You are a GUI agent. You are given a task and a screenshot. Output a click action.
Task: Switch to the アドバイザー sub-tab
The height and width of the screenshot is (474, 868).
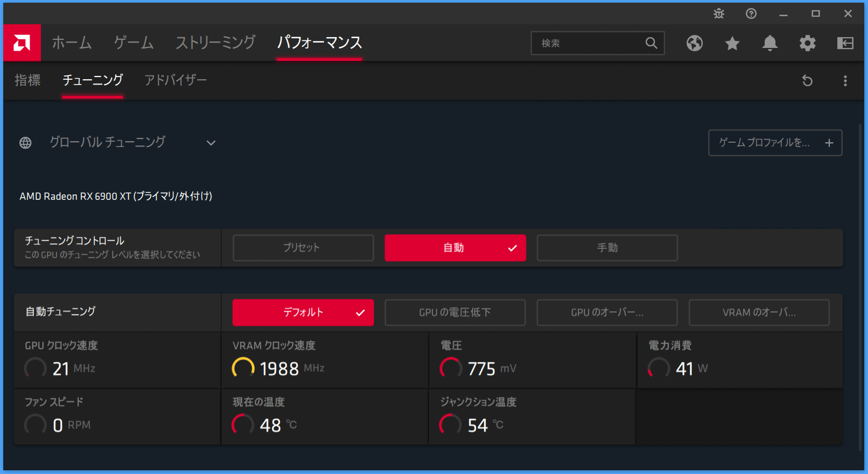click(175, 80)
